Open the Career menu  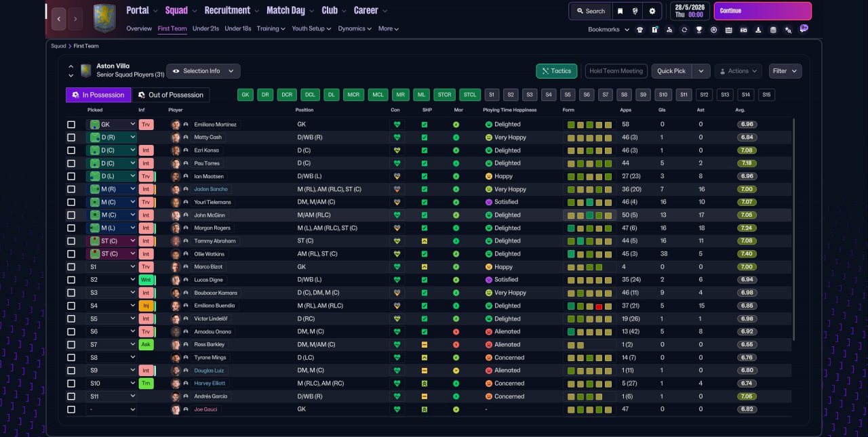pos(370,11)
